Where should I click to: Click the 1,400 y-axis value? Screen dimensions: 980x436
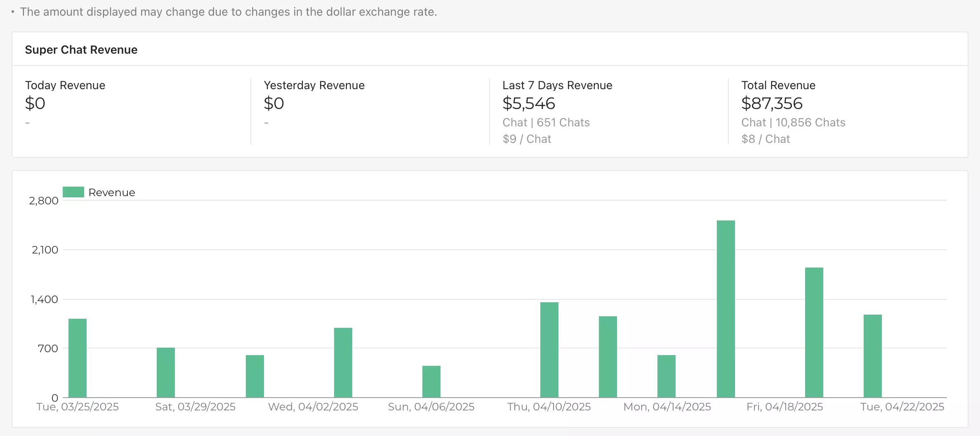(x=45, y=299)
